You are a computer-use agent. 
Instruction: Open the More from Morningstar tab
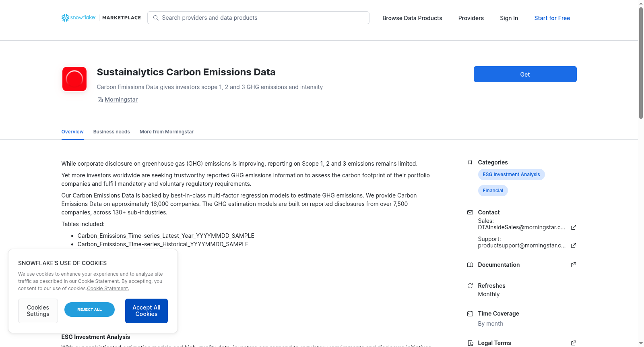tap(167, 132)
